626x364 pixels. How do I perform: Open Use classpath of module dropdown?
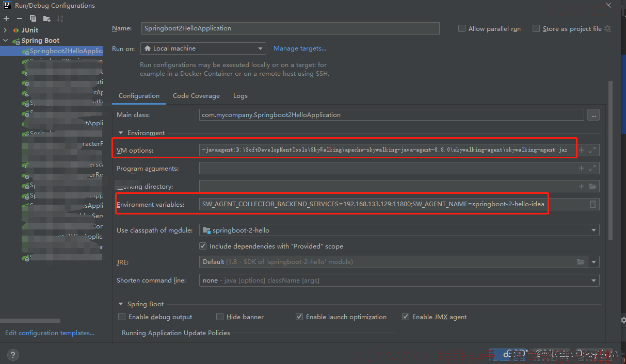point(399,230)
